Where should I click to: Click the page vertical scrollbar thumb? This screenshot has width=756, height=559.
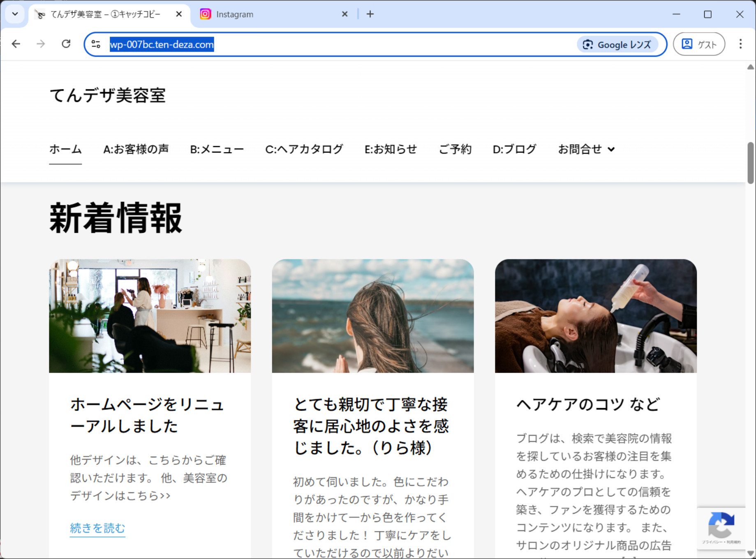coord(750,163)
